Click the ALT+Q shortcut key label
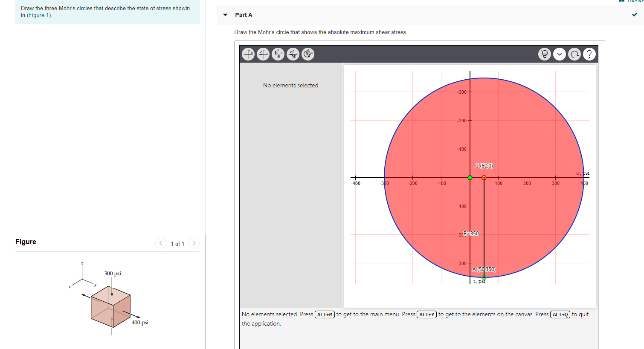The height and width of the screenshot is (349, 644). click(x=560, y=314)
